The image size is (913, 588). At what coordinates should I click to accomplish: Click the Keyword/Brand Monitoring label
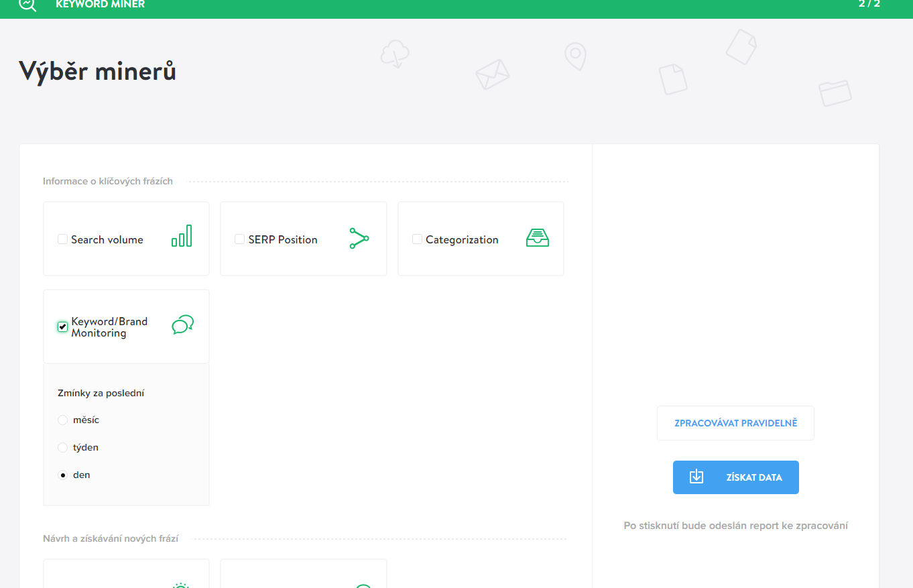point(109,327)
